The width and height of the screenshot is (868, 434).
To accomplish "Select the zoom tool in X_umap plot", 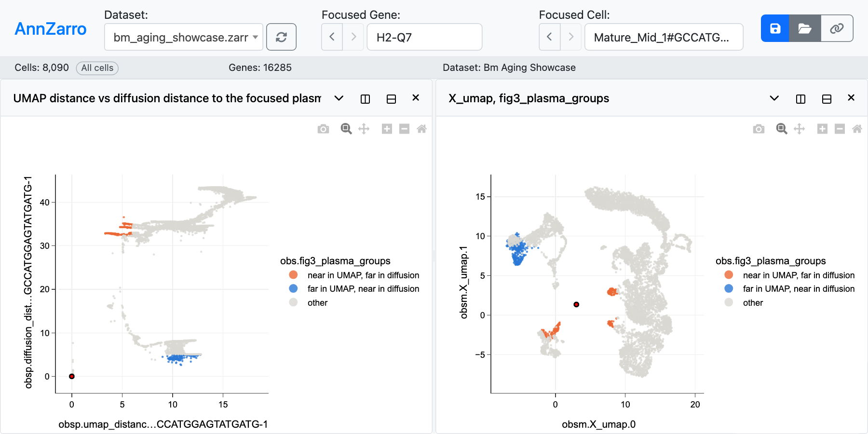I will point(782,129).
